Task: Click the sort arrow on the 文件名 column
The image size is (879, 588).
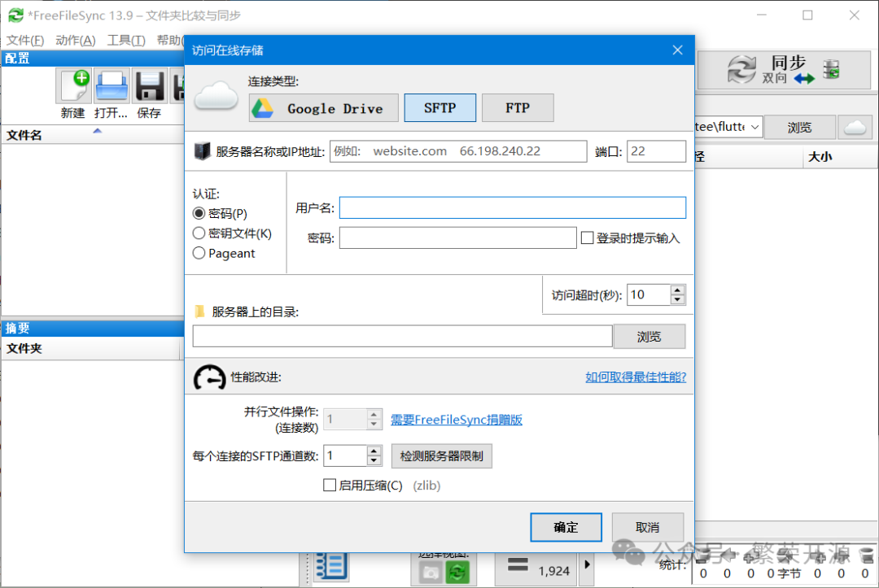Action: pyautogui.click(x=98, y=131)
